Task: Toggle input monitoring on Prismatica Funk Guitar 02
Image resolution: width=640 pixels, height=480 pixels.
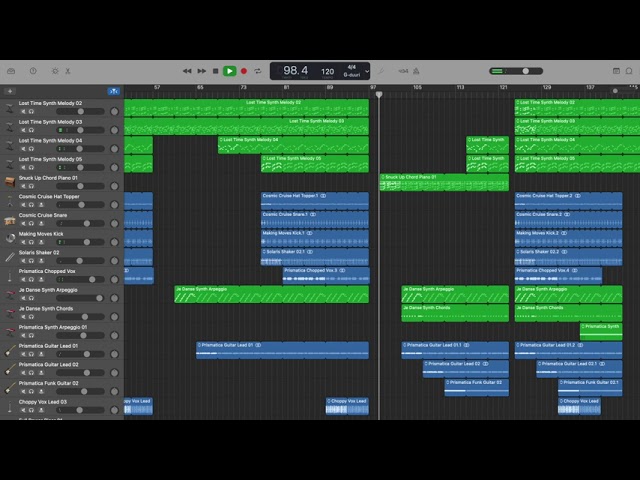Action: [x=41, y=391]
